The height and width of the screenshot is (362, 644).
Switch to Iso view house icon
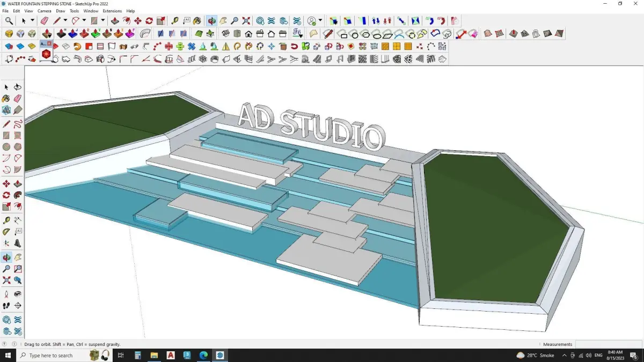tap(225, 34)
